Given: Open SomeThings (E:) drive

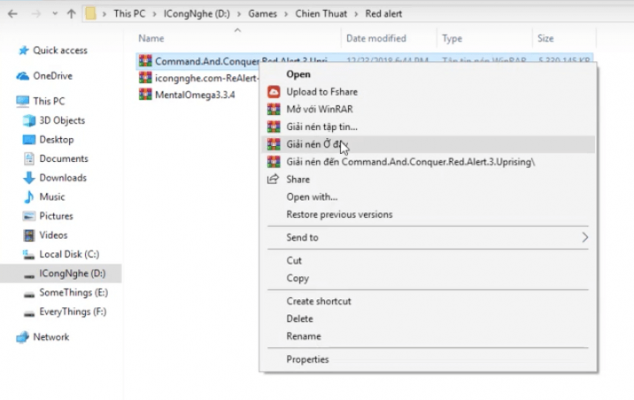Looking at the screenshot, I should (74, 292).
